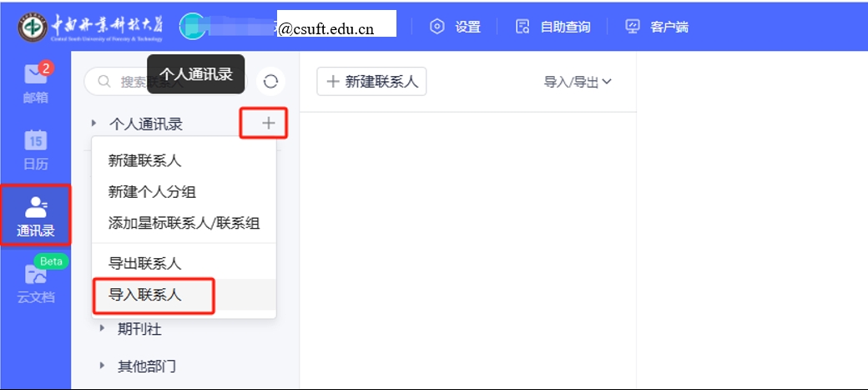Choose 新建个人分组 from the menu
The height and width of the screenshot is (390, 868).
(x=152, y=191)
